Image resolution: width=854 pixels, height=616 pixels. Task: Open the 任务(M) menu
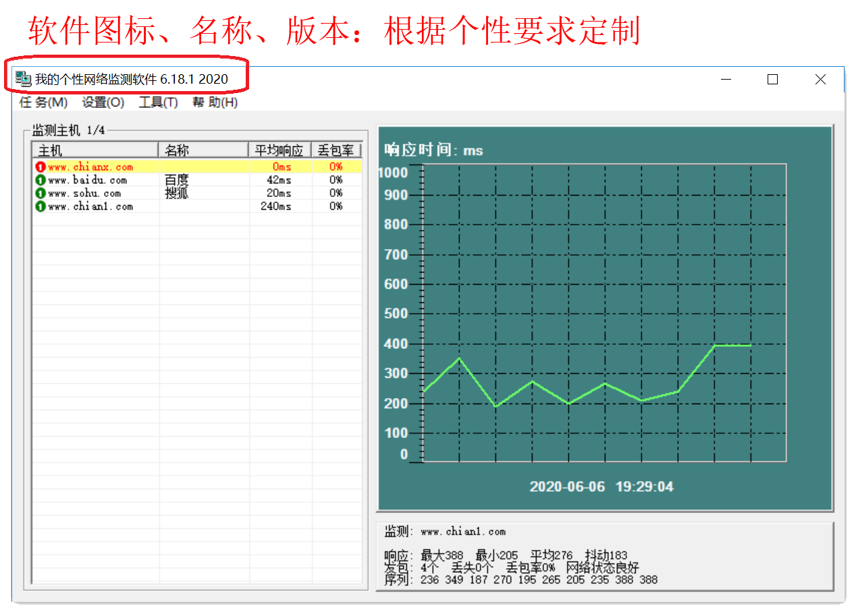pyautogui.click(x=44, y=103)
